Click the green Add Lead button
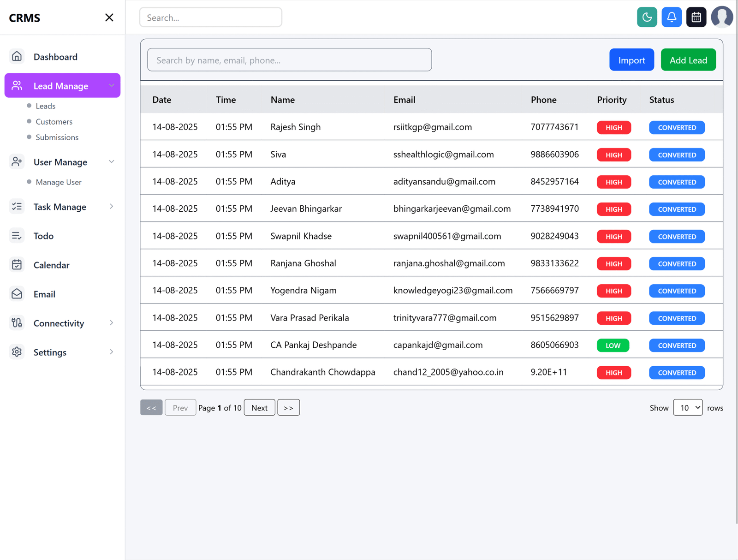Viewport: 738px width, 560px height. click(x=688, y=60)
